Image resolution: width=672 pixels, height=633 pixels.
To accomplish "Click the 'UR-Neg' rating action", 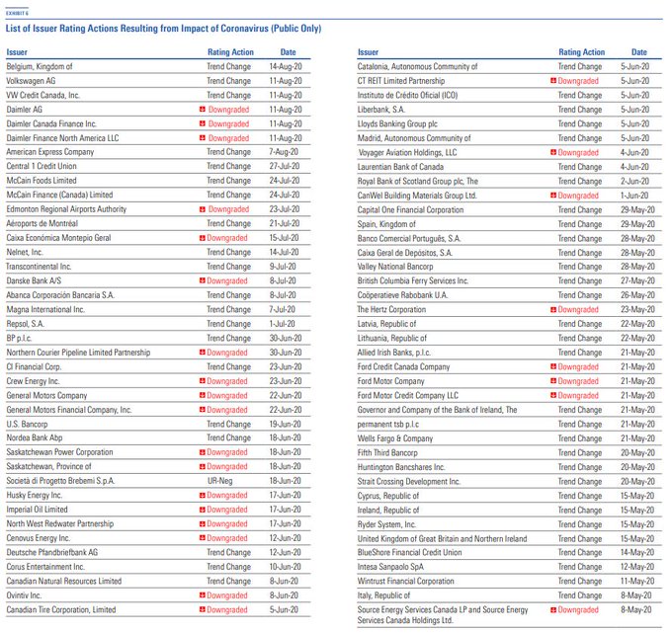I will (219, 481).
